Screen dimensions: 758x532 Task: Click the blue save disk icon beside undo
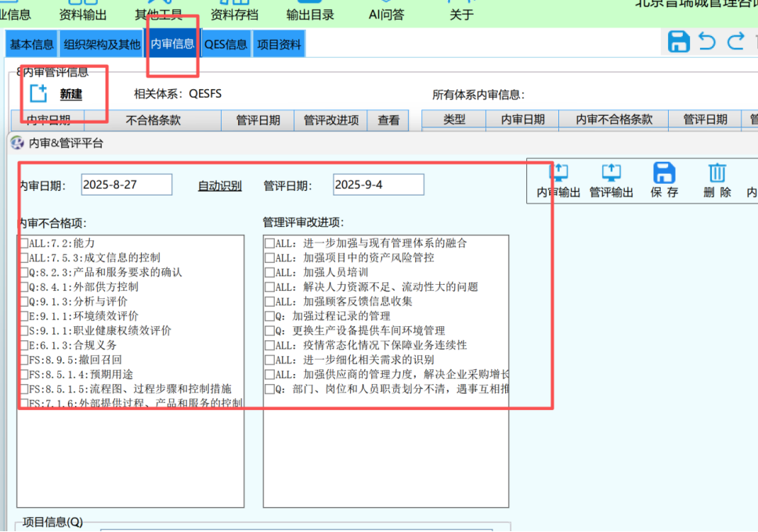(x=678, y=42)
